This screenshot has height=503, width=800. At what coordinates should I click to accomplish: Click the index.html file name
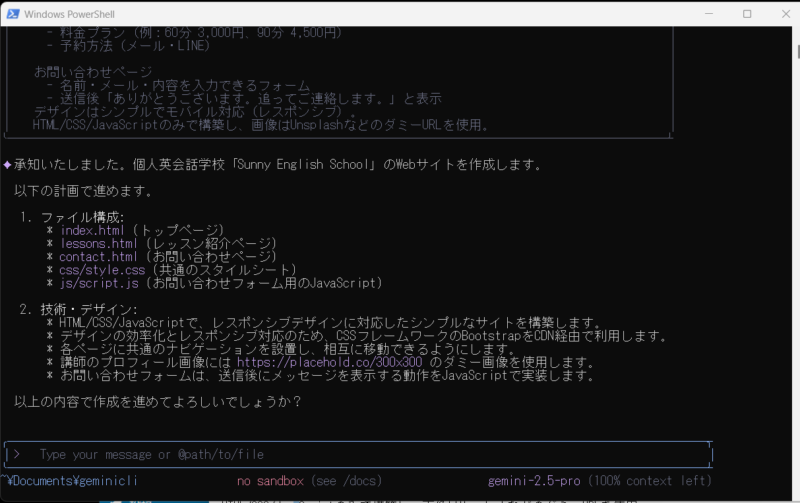(x=92, y=230)
